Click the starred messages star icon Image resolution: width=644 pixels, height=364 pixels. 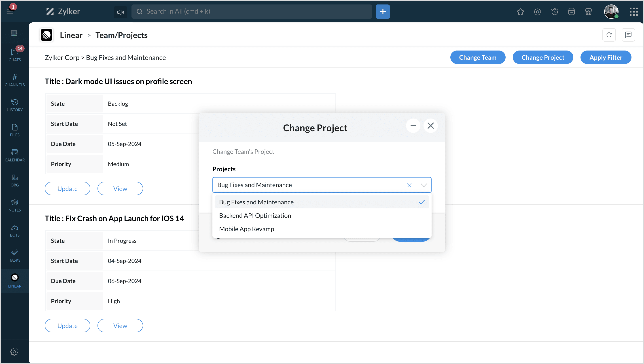[520, 12]
